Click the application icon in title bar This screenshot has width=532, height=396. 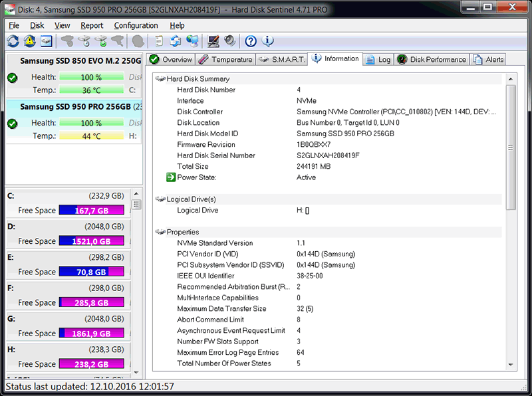point(9,9)
